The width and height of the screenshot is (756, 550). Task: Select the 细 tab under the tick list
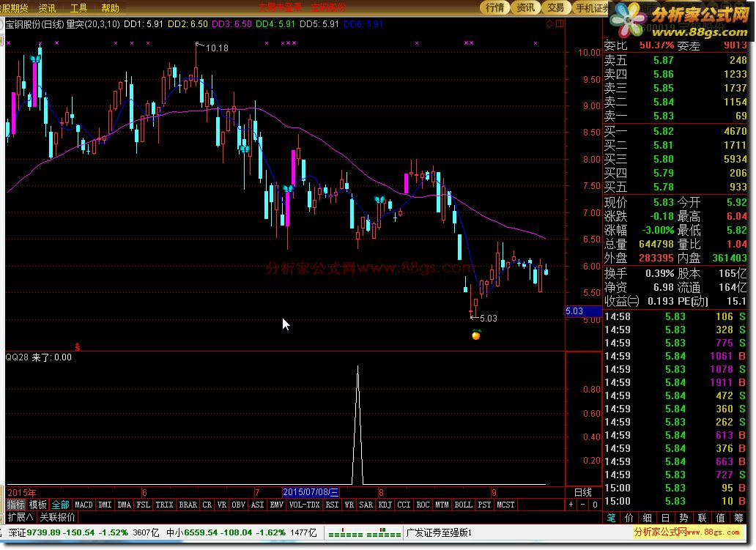tap(647, 518)
